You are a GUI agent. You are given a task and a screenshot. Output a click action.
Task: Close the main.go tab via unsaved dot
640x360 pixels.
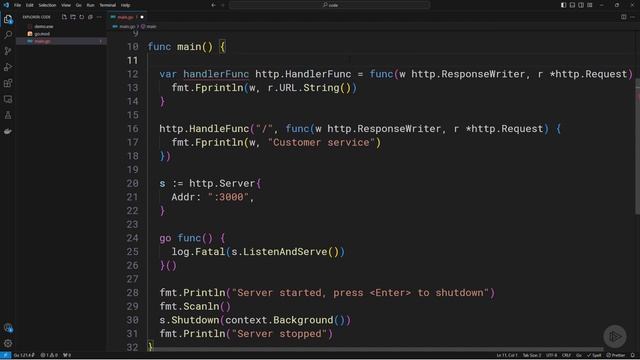coord(142,17)
